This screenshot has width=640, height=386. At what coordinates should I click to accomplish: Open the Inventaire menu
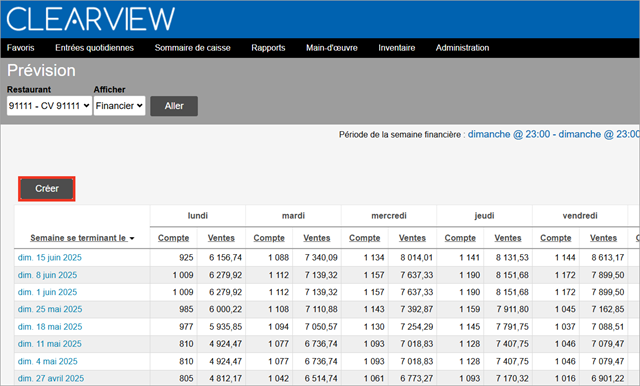pos(396,48)
